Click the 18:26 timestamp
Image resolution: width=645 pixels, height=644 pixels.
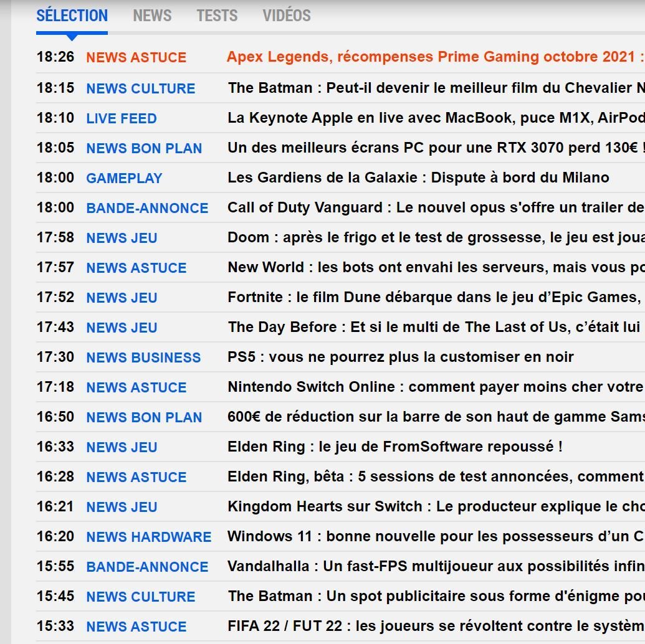point(55,57)
